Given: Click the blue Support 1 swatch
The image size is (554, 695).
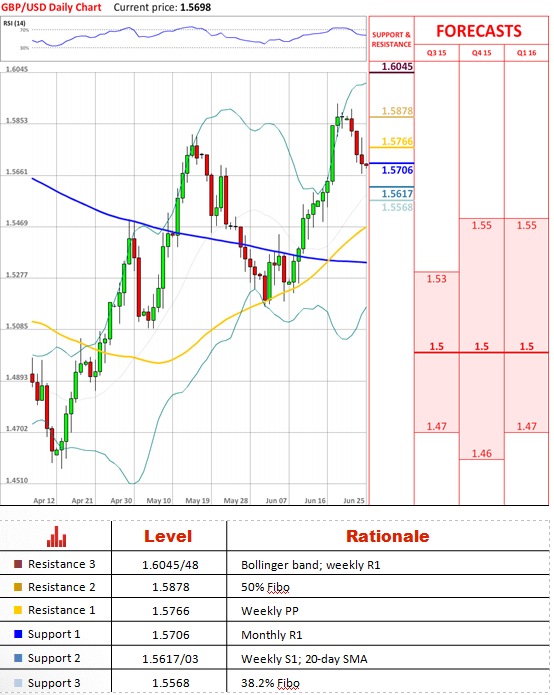Looking at the screenshot, I should [x=18, y=634].
